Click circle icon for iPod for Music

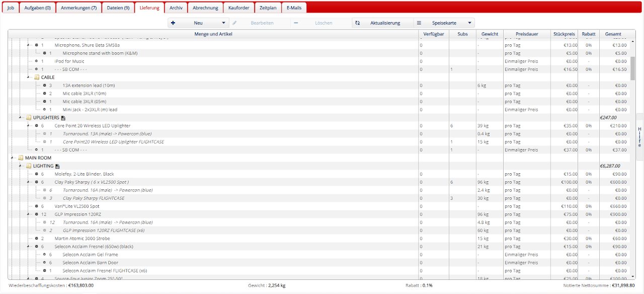[37, 61]
